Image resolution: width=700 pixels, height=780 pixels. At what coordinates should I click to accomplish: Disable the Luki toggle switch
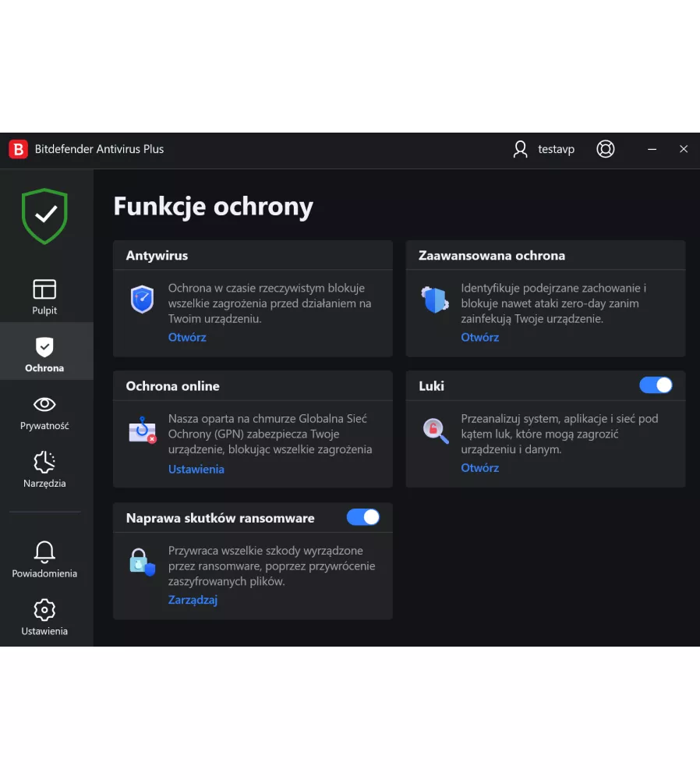[656, 385]
